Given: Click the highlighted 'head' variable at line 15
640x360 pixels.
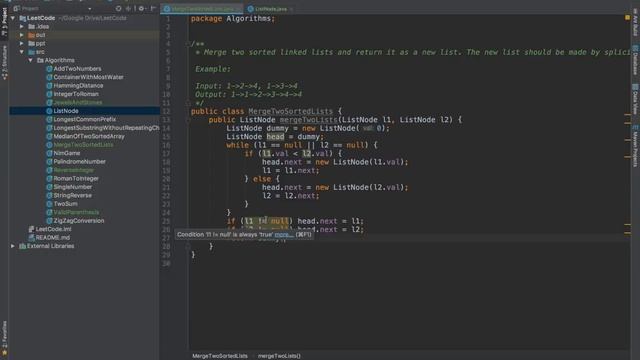Looking at the screenshot, I should click(275, 137).
